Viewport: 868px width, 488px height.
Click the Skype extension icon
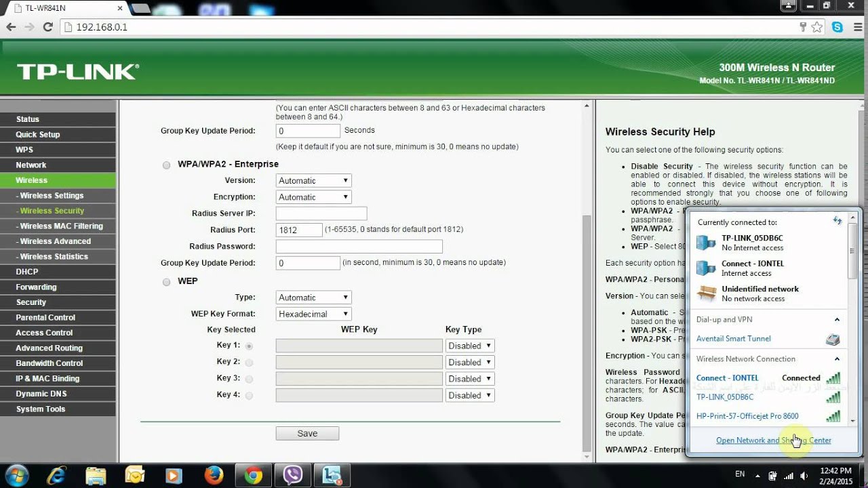[837, 27]
